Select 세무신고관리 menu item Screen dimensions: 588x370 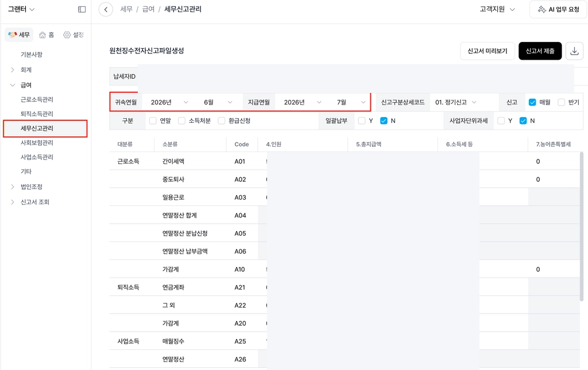click(x=45, y=128)
